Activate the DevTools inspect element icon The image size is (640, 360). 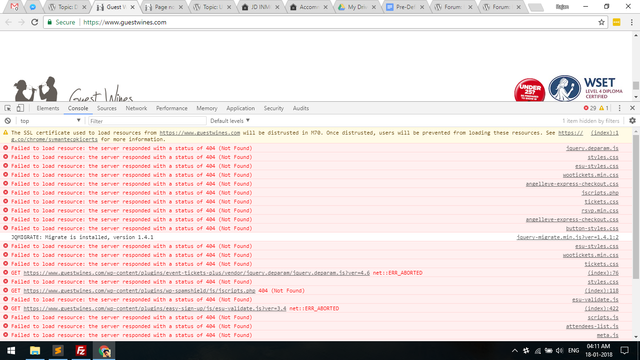click(8, 108)
